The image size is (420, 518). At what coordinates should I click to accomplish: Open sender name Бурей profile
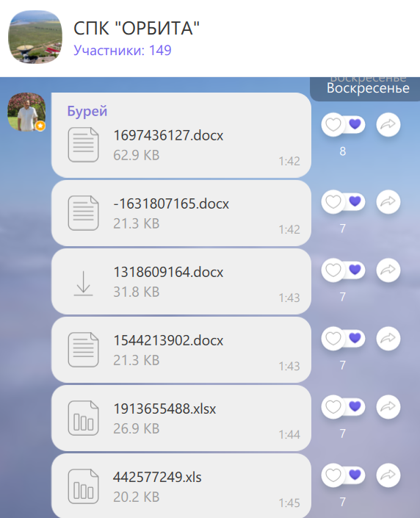[87, 111]
